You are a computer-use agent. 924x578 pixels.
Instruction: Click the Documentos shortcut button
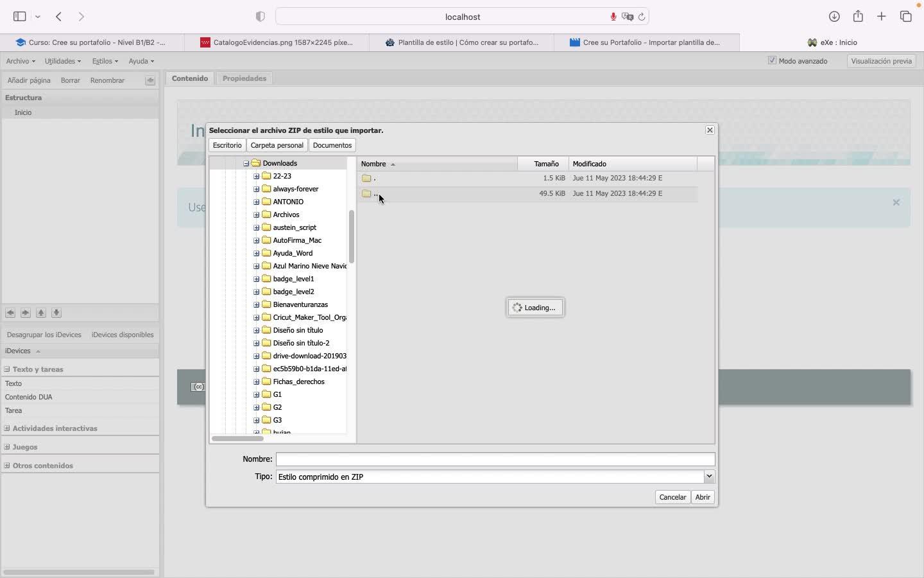click(332, 145)
